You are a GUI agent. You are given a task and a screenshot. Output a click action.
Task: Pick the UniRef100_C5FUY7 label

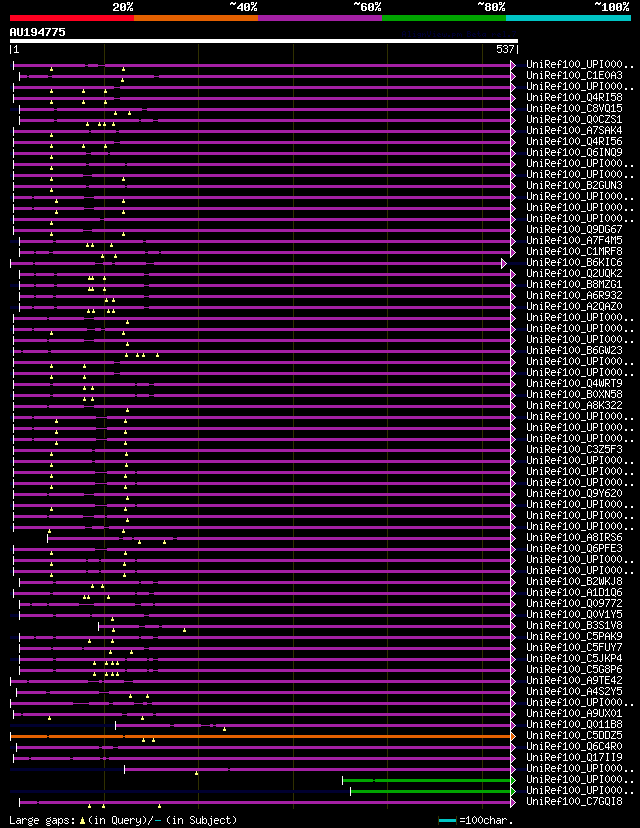coord(575,647)
